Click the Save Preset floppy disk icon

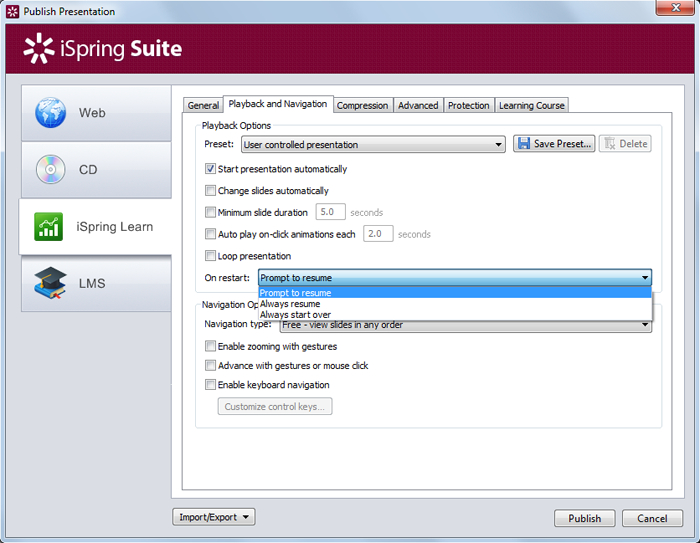tap(524, 143)
